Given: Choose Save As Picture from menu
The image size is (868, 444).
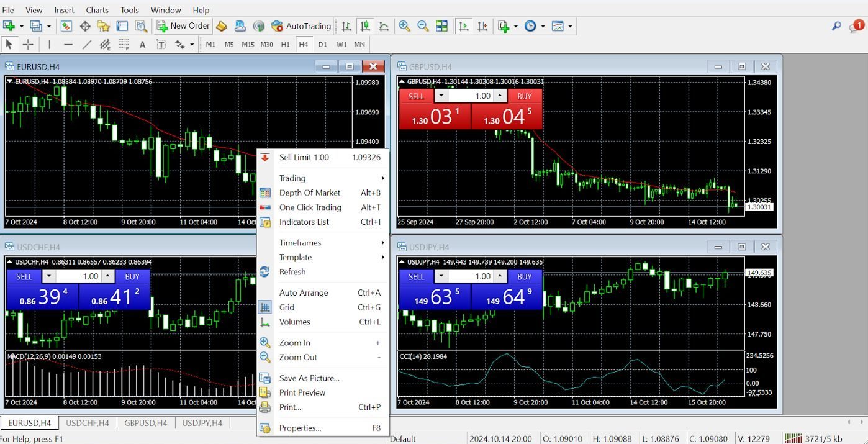Looking at the screenshot, I should pos(323,378).
